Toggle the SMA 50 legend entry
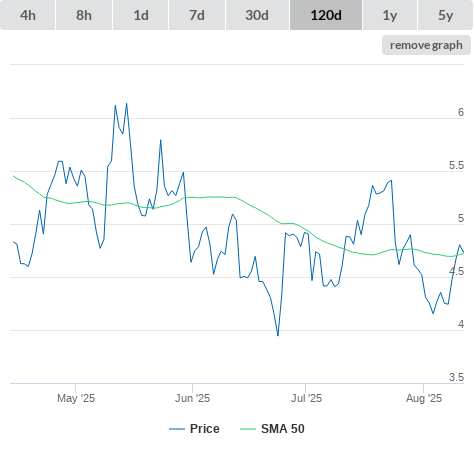This screenshot has width=474, height=455. [283, 429]
